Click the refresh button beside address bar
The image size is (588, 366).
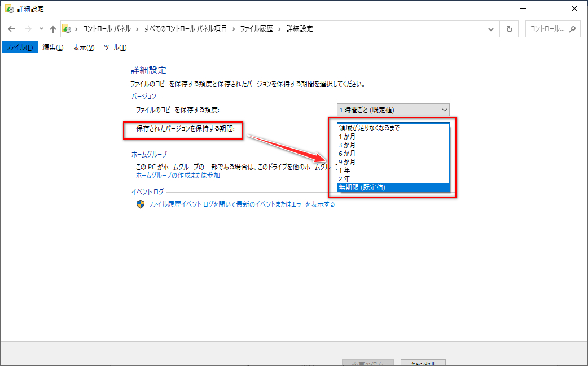[510, 29]
